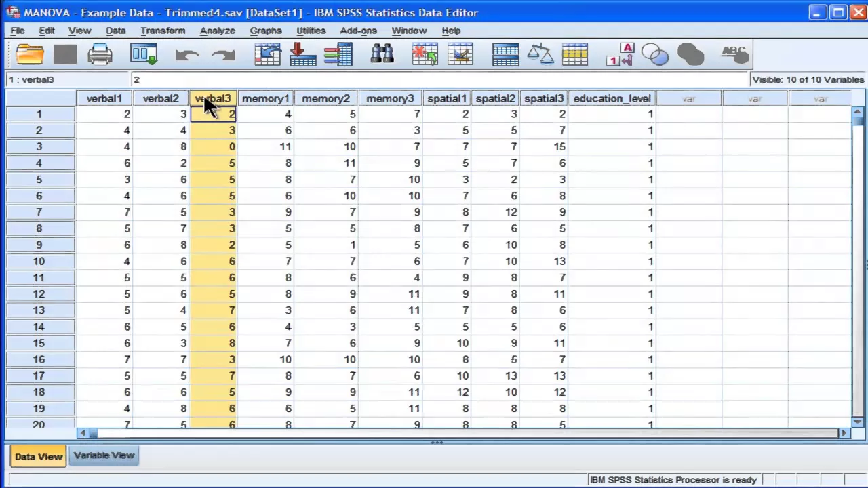Viewport: 868px width, 488px height.
Task: Click the Insert cases icon
Action: [x=425, y=54]
